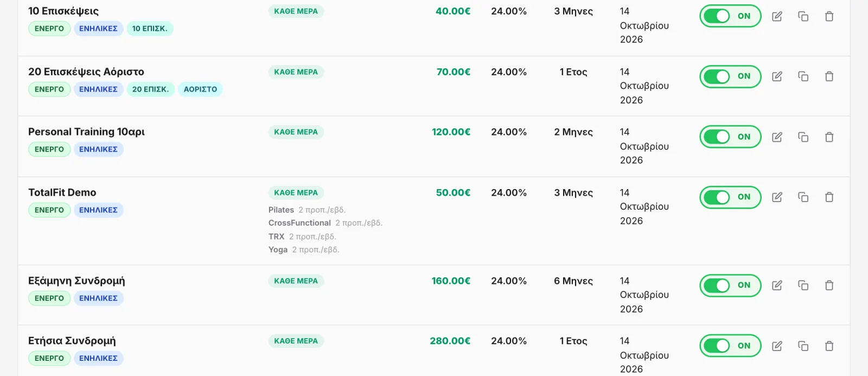Viewport: 868px width, 376px height.
Task: Select the 10 ΕΠΙΣΚ. tag
Action: tap(150, 29)
